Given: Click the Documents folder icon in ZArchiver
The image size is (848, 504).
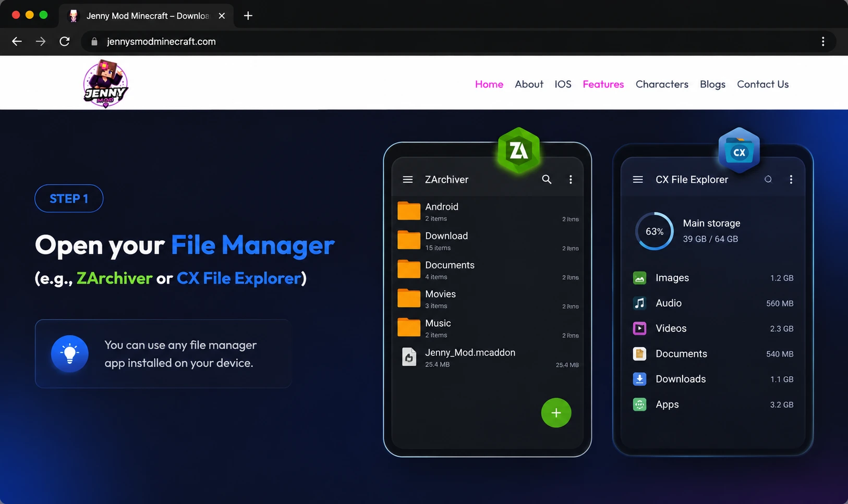Looking at the screenshot, I should pyautogui.click(x=409, y=269).
